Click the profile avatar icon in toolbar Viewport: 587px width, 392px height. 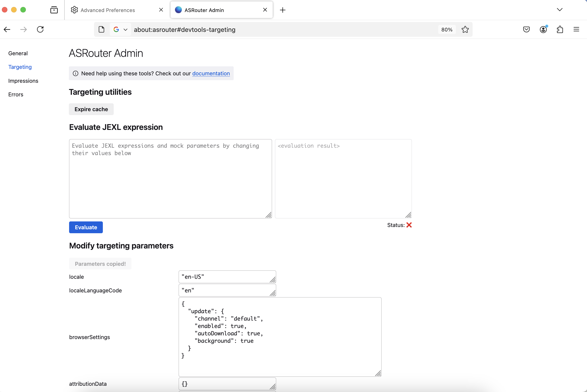[x=544, y=29]
